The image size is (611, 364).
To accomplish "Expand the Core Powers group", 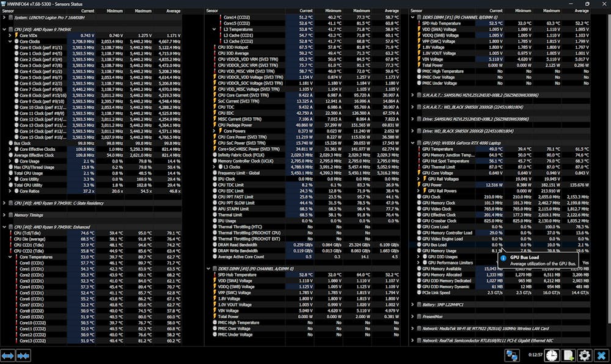I will 214,131.
